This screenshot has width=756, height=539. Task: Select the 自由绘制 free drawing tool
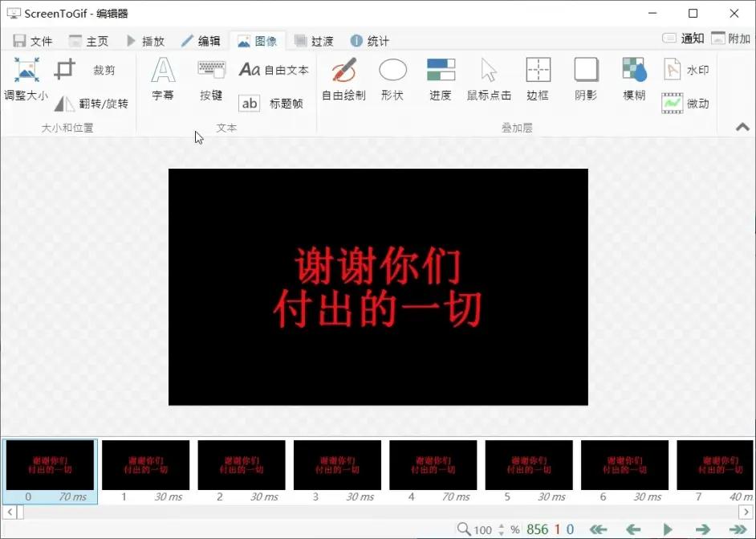tap(343, 79)
